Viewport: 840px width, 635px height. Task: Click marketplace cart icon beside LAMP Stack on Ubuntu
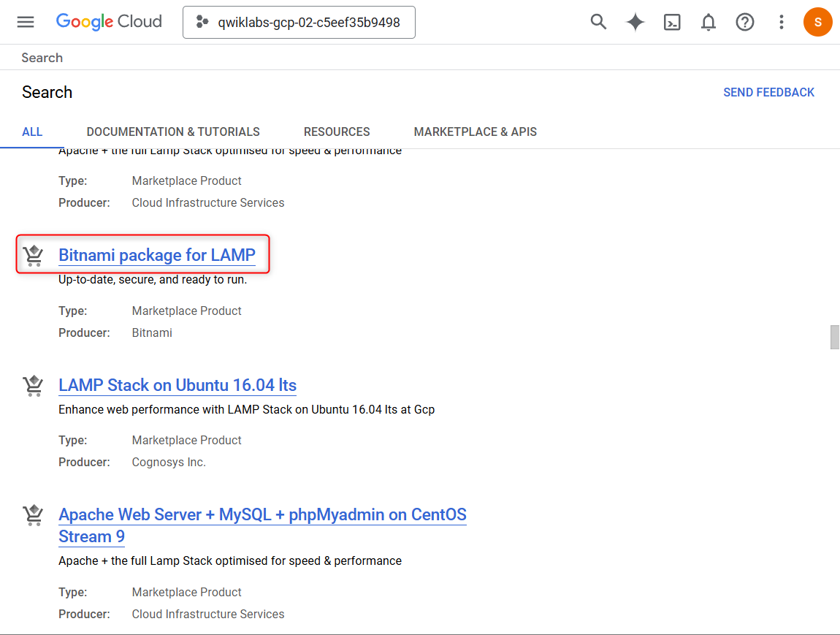tap(33, 385)
